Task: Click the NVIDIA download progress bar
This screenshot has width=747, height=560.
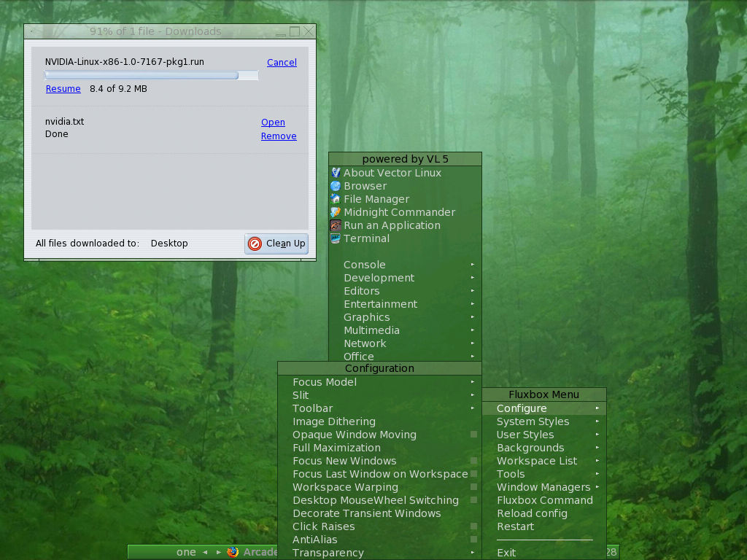Action: [152, 75]
